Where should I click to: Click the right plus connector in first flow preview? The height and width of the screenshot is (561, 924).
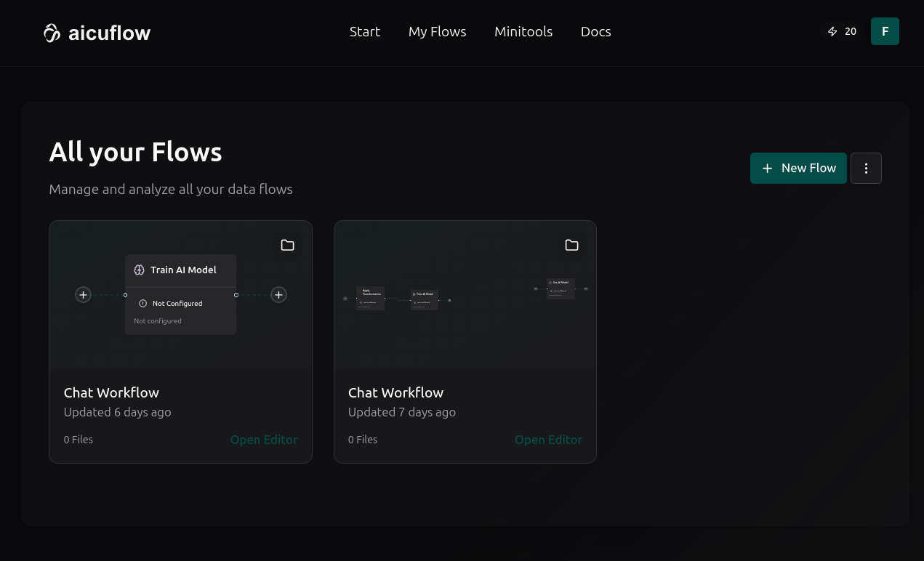[x=278, y=295]
